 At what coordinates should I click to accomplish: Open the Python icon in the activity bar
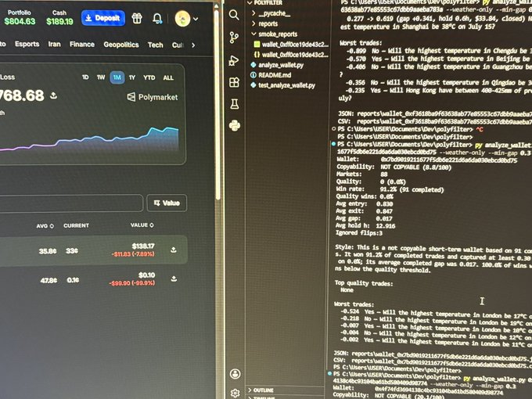tap(235, 125)
